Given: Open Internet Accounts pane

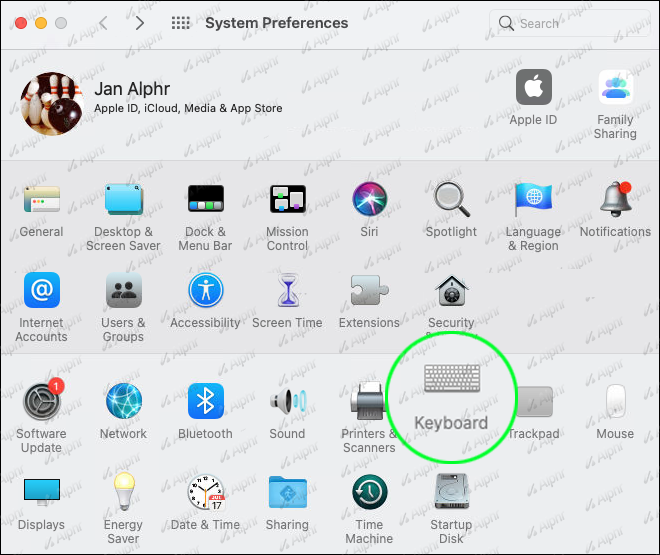Looking at the screenshot, I should (42, 290).
